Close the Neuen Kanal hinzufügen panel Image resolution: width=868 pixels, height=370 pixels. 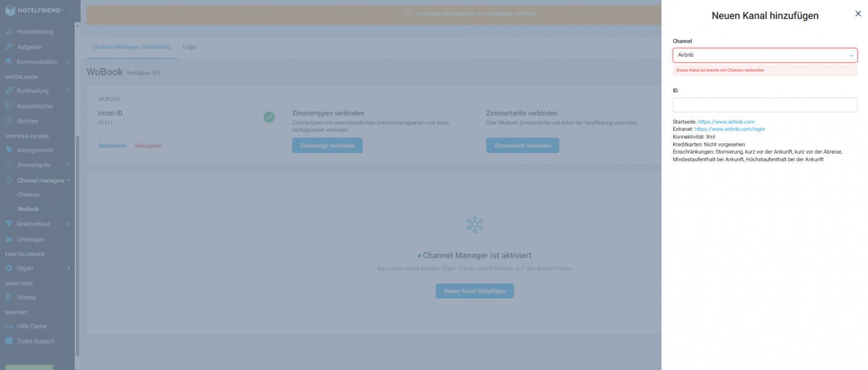tap(858, 13)
